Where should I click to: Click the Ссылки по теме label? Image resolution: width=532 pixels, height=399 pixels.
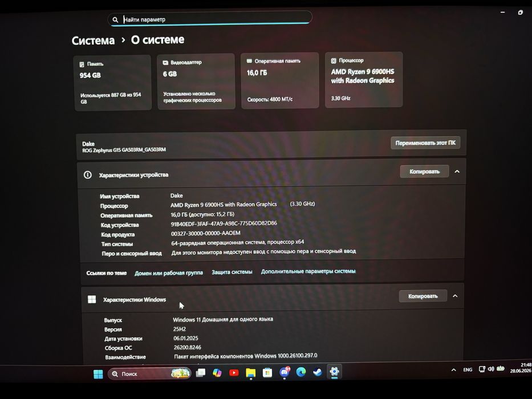tap(107, 273)
